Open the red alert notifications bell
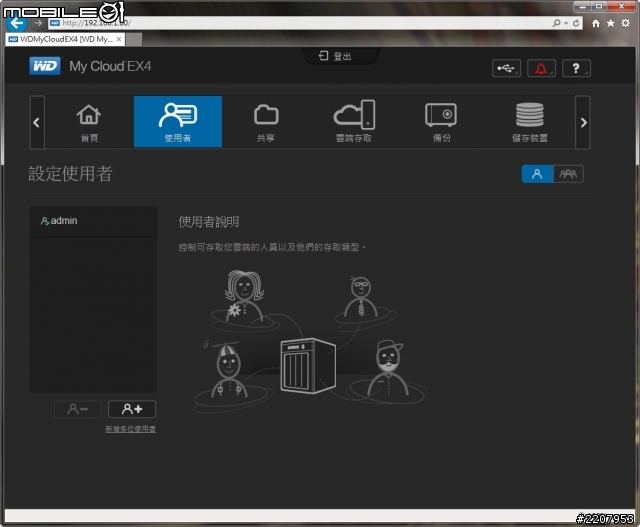 tap(541, 68)
